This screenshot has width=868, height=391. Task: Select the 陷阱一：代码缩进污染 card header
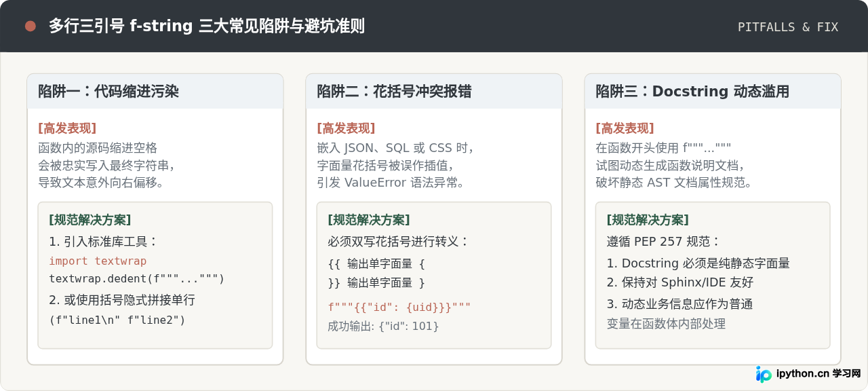click(155, 92)
